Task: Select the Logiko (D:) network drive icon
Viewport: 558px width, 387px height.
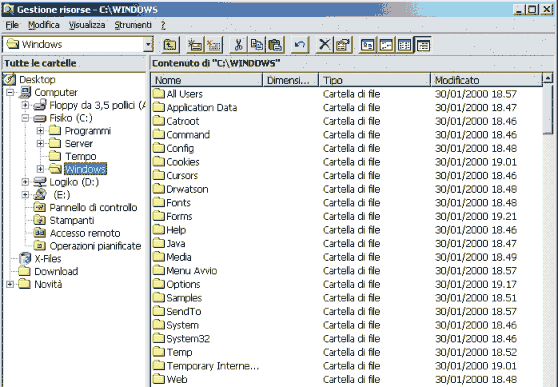Action: pyautogui.click(x=40, y=182)
